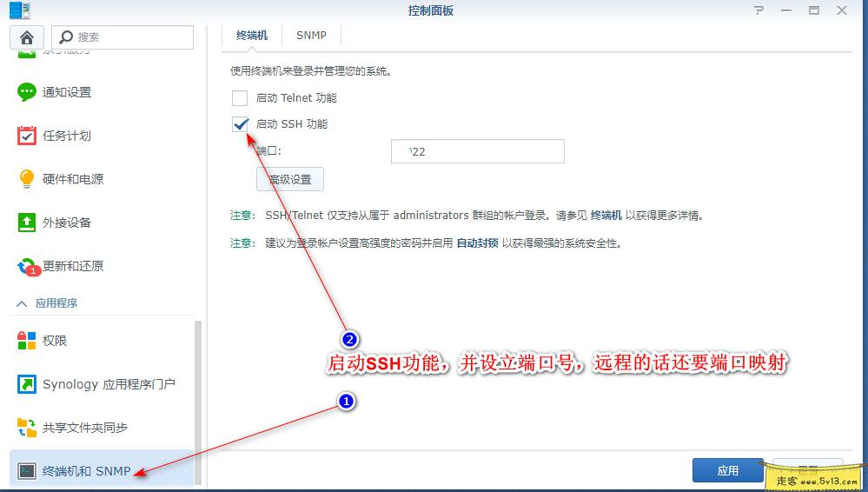Viewport: 868px width, 492px height.
Task: Close the 控制面板 window
Action: (842, 10)
